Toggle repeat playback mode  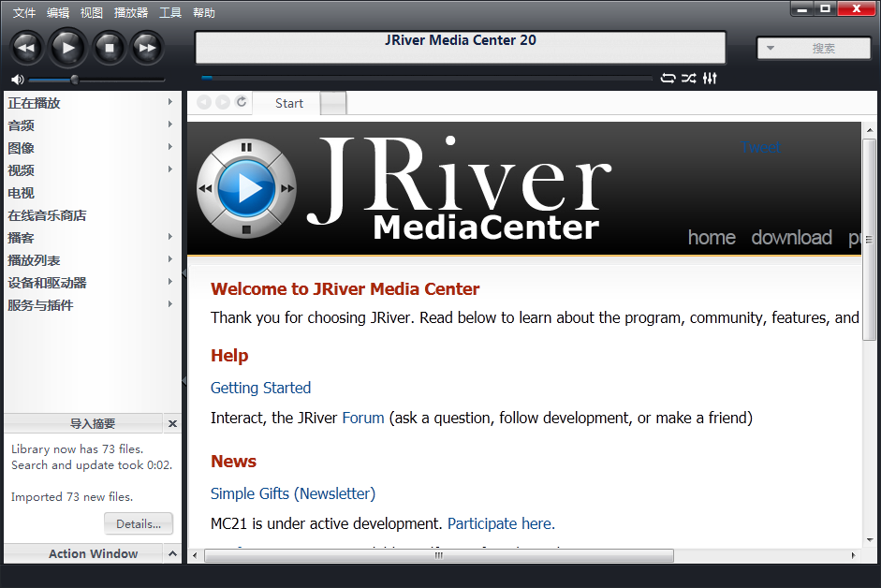(668, 79)
